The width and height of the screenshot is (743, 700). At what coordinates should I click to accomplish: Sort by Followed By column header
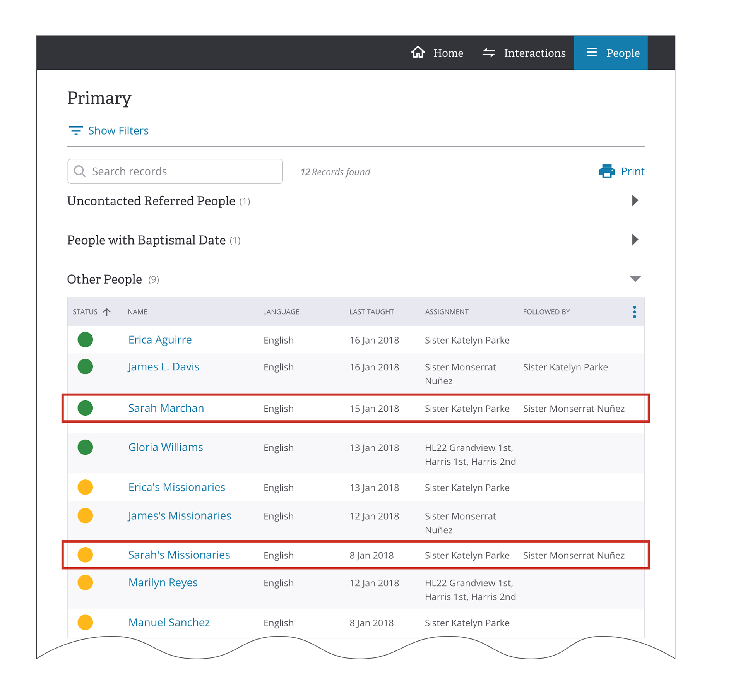[546, 312]
